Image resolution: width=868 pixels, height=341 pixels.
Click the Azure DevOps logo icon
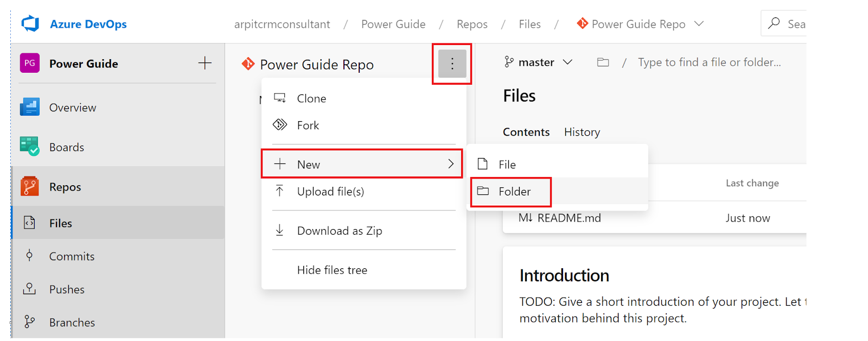(x=30, y=24)
